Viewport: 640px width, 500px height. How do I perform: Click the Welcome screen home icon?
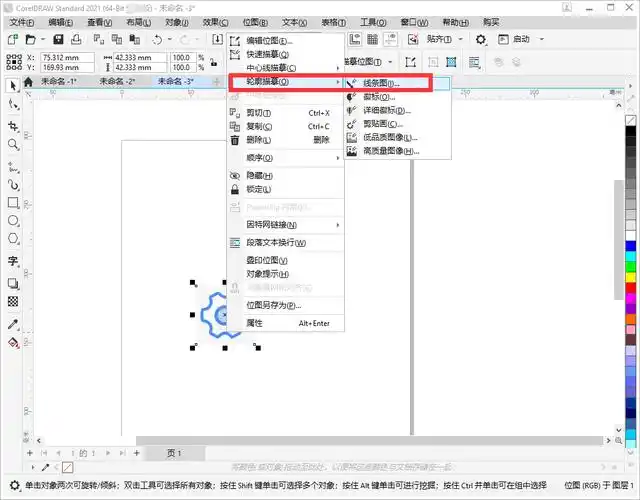[x=28, y=82]
